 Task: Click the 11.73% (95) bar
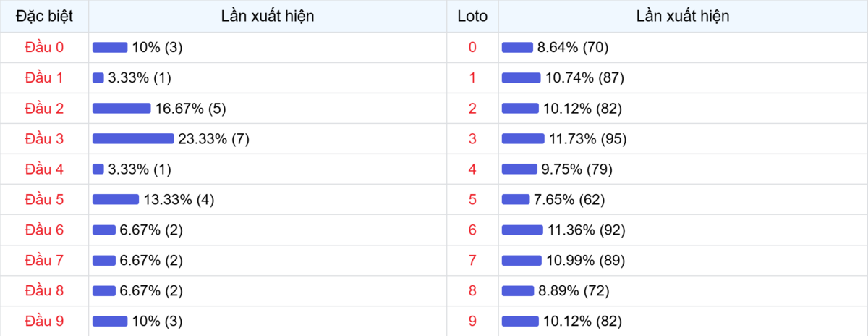pos(523,138)
